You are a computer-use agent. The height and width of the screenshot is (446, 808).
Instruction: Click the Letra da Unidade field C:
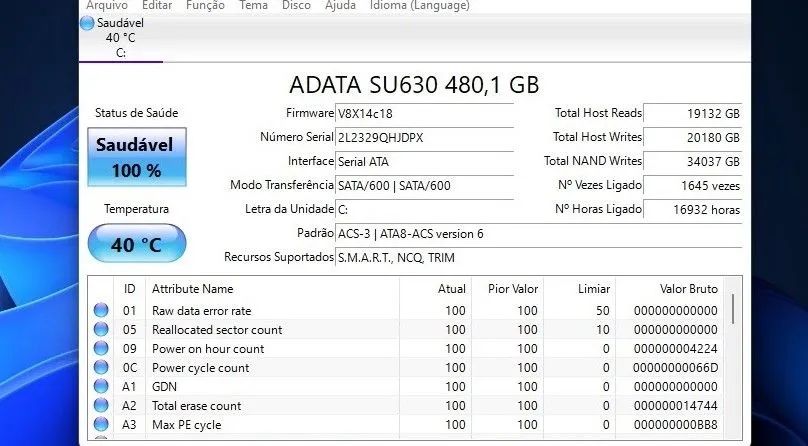point(425,210)
